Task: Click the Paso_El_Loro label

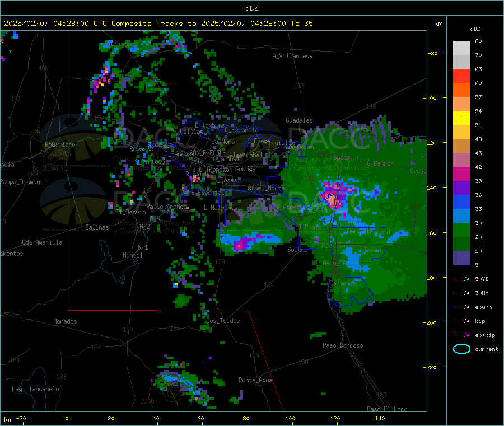Action: click(x=388, y=409)
